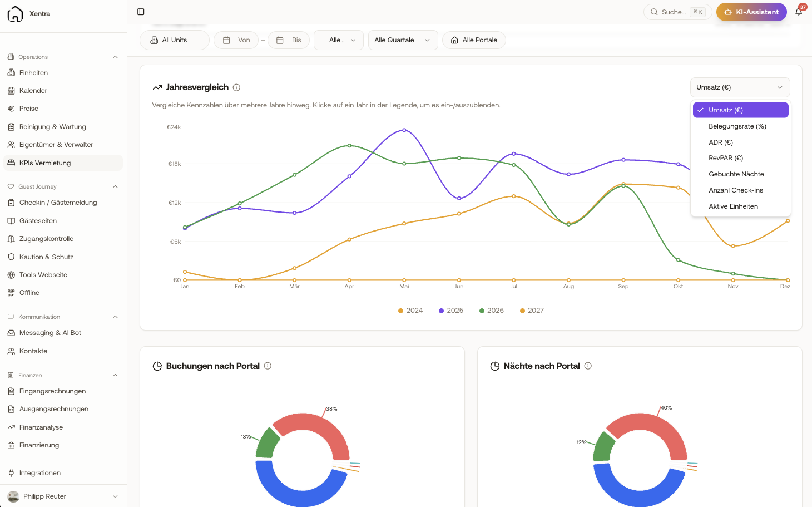Select Belegungsrate (%) from the list

740,126
